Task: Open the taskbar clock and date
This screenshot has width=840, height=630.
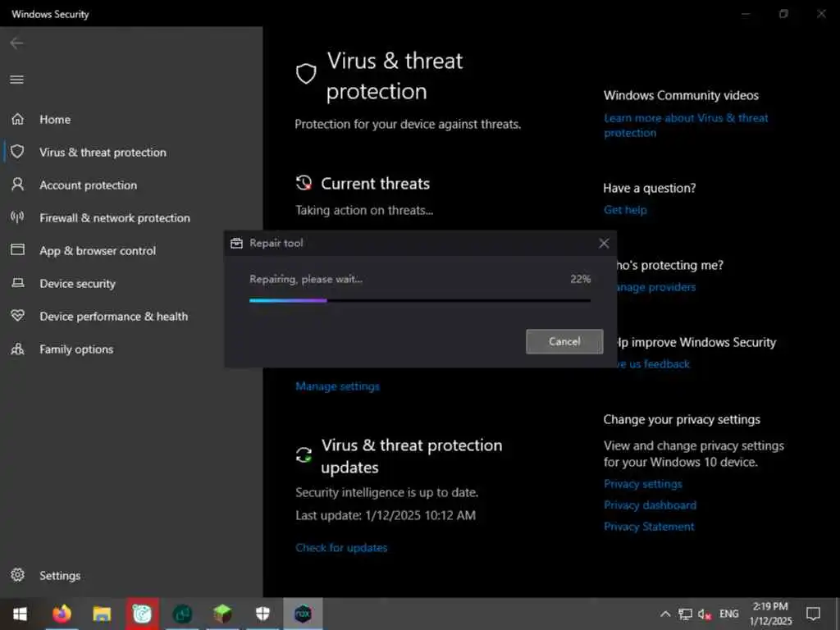Action: 770,614
